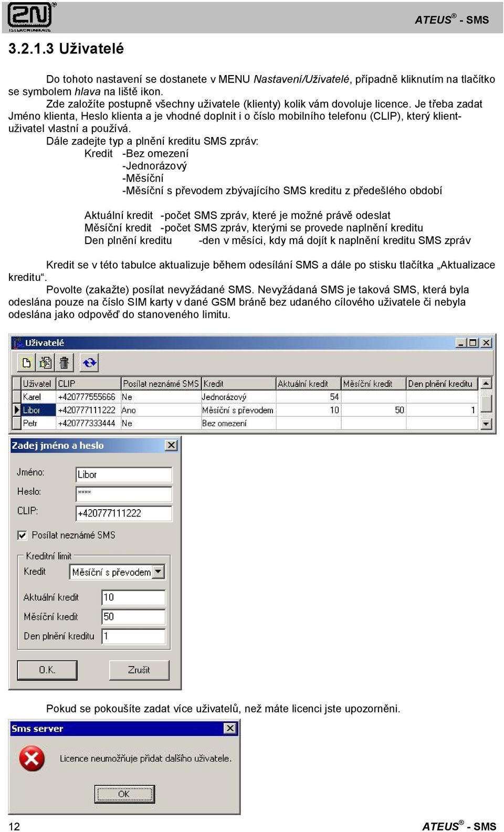Image resolution: width=504 pixels, height=832 pixels.
Task: Click the CLIP column header
Action: [x=88, y=384]
